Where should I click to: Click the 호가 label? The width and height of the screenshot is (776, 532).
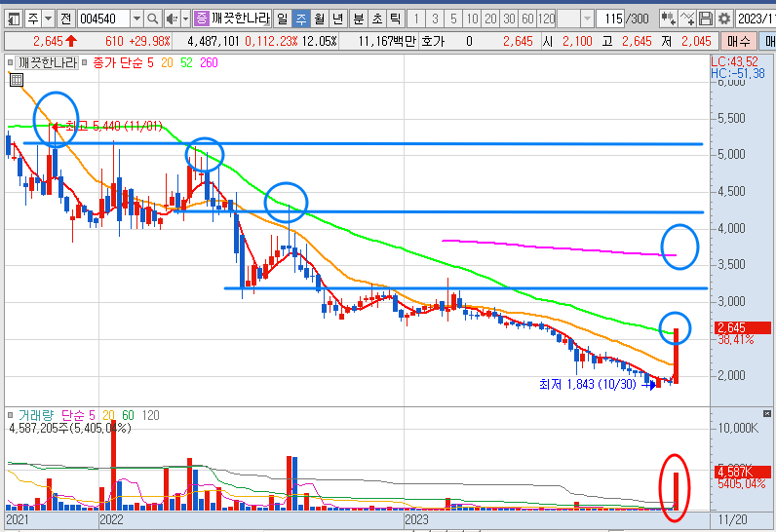[433, 42]
